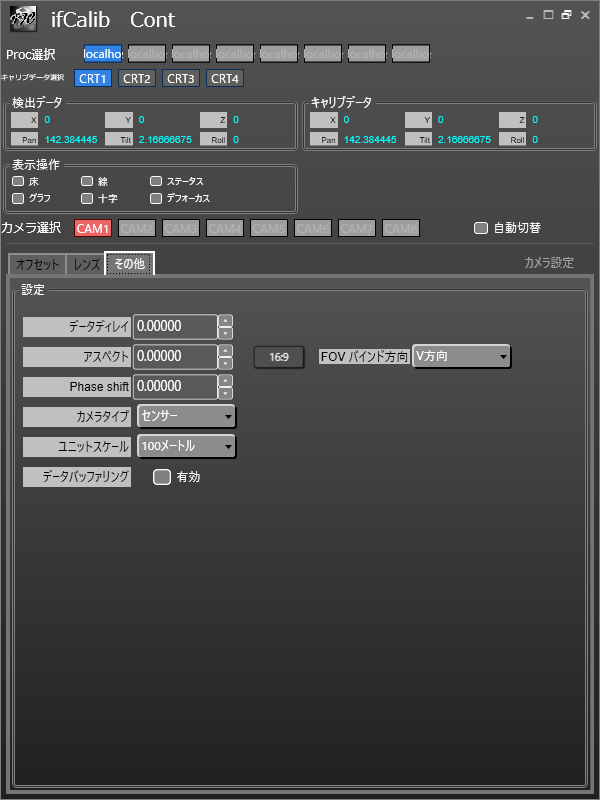Toggle the データバッファリング 有効 checkbox
Screen dimensions: 600x800
pyautogui.click(x=162, y=477)
